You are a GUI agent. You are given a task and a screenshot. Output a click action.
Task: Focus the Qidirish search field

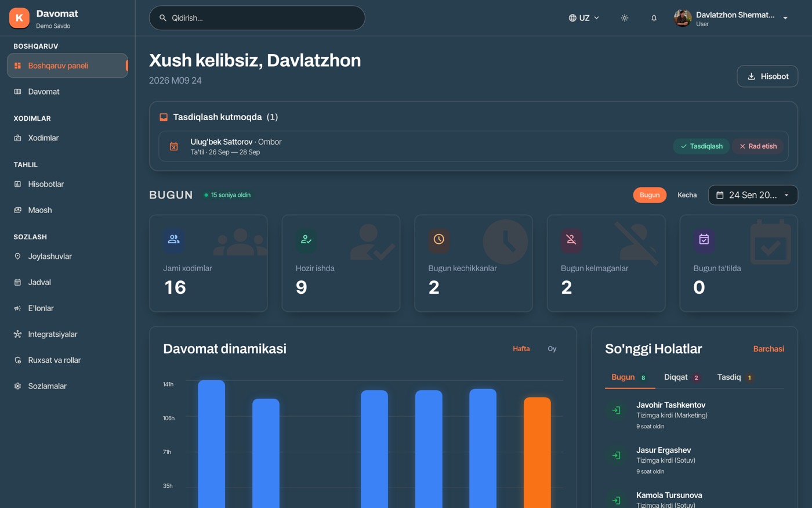tap(257, 18)
